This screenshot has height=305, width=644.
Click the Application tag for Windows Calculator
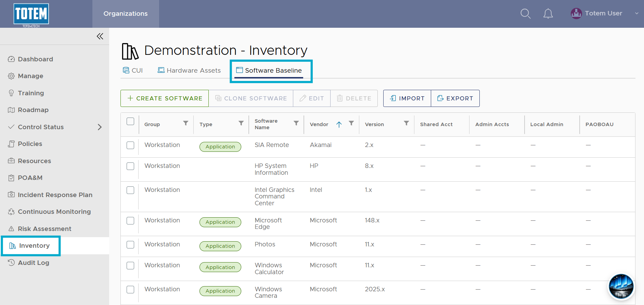point(220,267)
